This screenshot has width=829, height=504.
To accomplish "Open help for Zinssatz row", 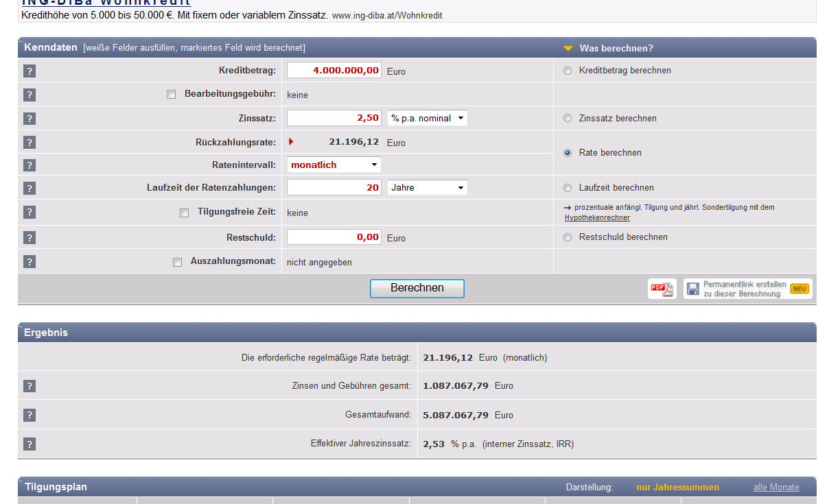I will 29,118.
